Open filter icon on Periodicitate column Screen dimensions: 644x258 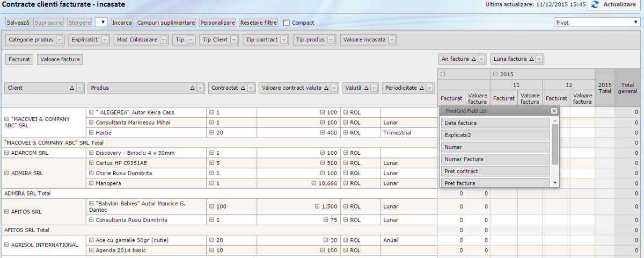click(430, 88)
